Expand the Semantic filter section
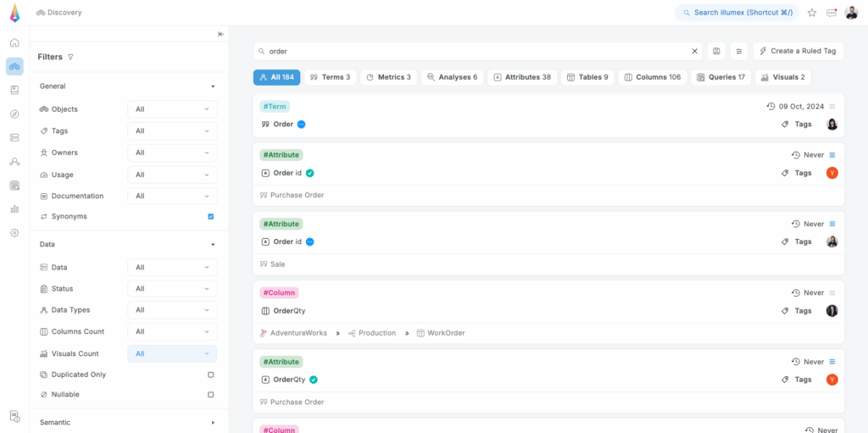The width and height of the screenshot is (868, 433). (x=213, y=422)
